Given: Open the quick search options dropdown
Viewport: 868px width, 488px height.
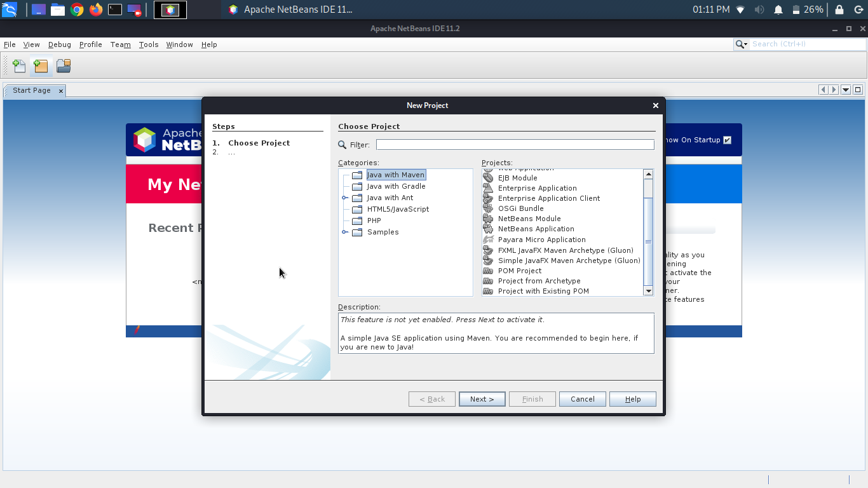Looking at the screenshot, I should [x=742, y=44].
